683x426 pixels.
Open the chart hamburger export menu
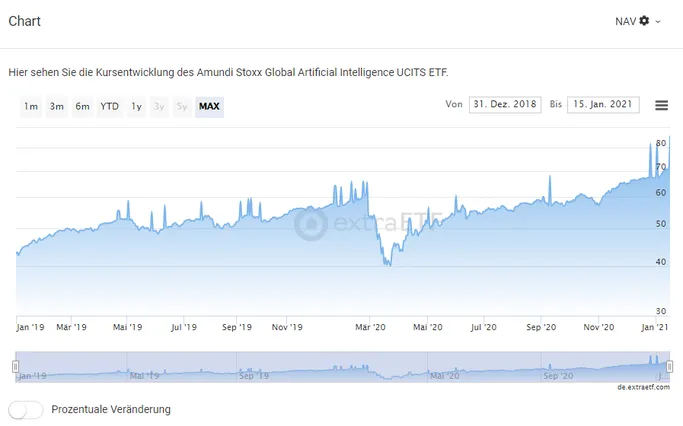click(x=661, y=105)
